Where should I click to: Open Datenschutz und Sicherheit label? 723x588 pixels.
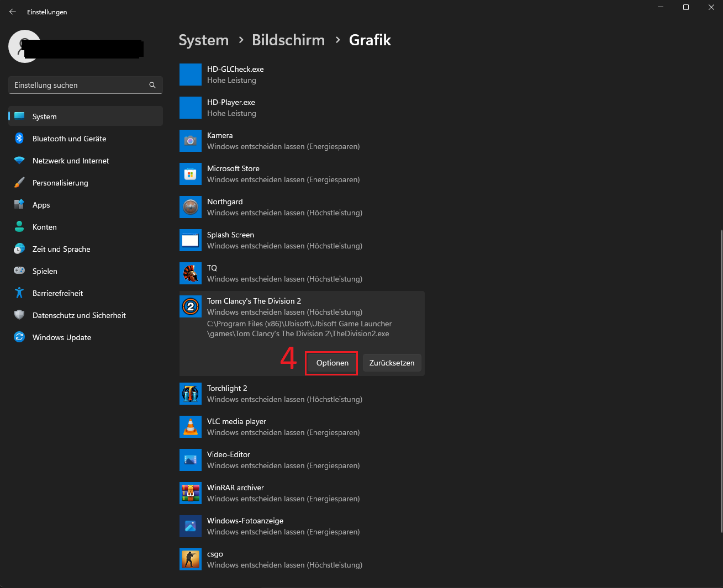79,315
